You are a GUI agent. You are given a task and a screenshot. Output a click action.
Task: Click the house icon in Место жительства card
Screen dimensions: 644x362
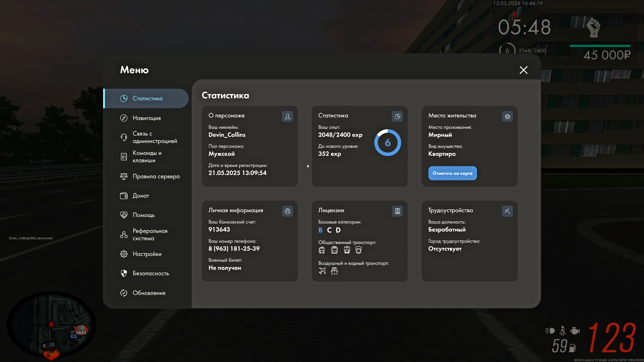507,116
